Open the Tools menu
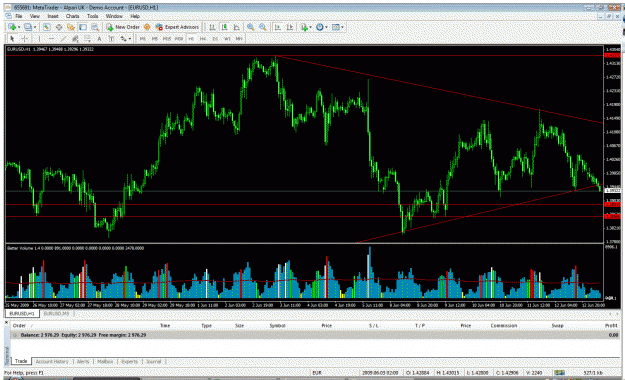Image resolution: width=625 pixels, height=380 pixels. (92, 16)
